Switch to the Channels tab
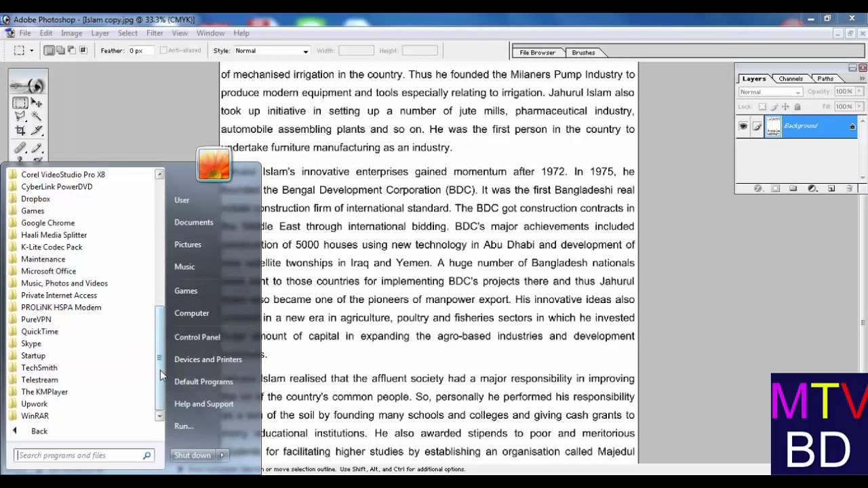This screenshot has width=868, height=488. pos(791,79)
